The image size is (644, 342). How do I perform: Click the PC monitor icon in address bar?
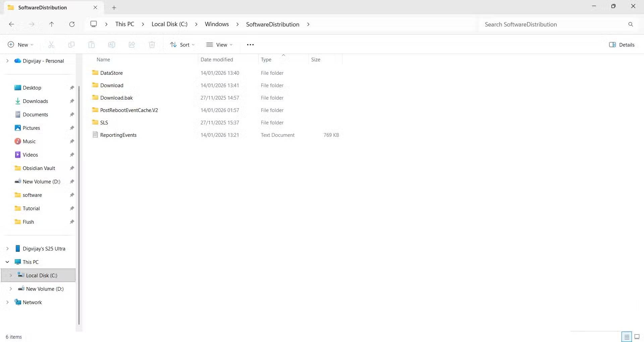pos(94,24)
